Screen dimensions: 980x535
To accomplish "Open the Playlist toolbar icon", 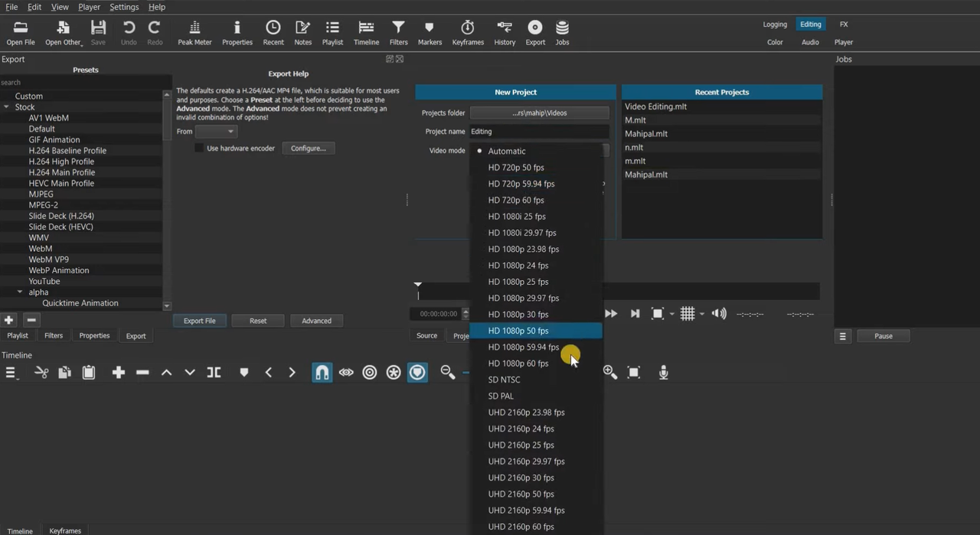I will (x=332, y=33).
